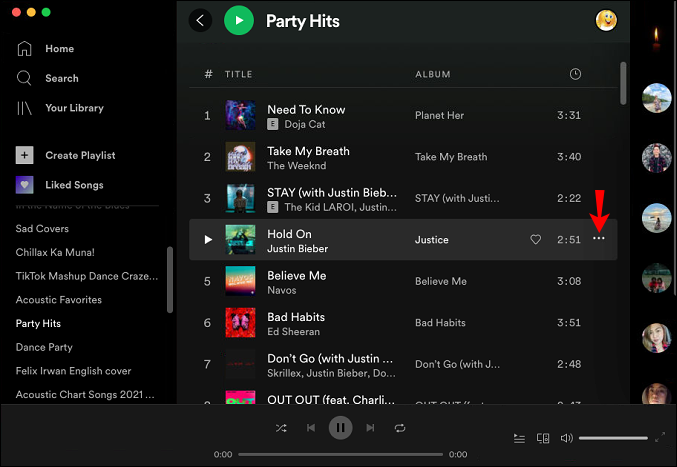The width and height of the screenshot is (677, 467).
Task: Open the Acoustic Favorites playlist
Action: tap(59, 300)
